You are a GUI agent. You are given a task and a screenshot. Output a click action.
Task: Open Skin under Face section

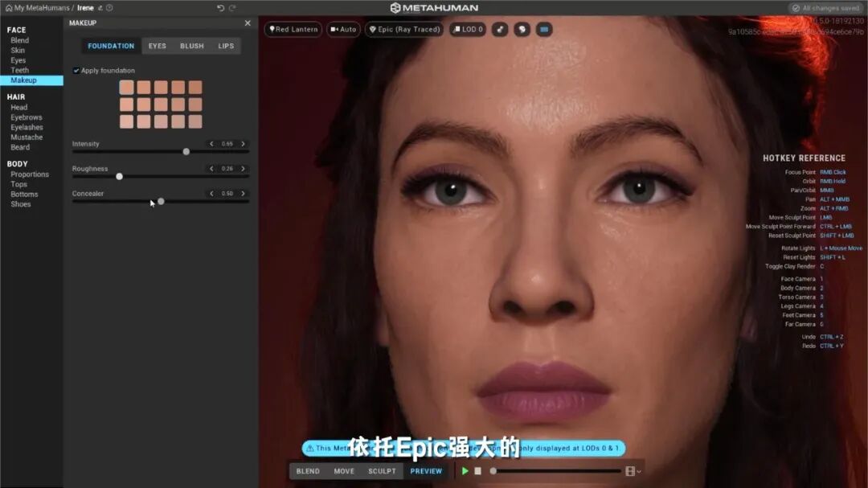pyautogui.click(x=18, y=51)
